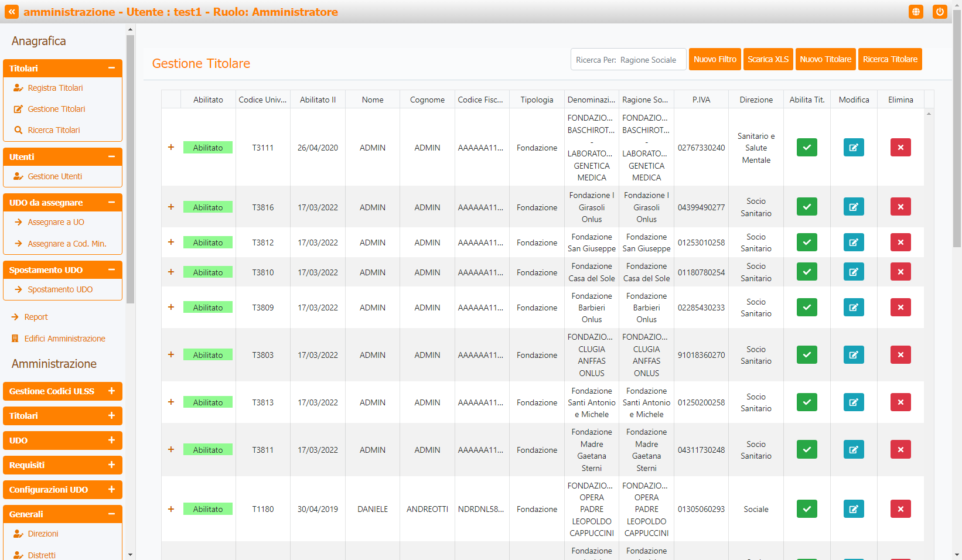Toggle Abilitato badge for T3811

[208, 450]
